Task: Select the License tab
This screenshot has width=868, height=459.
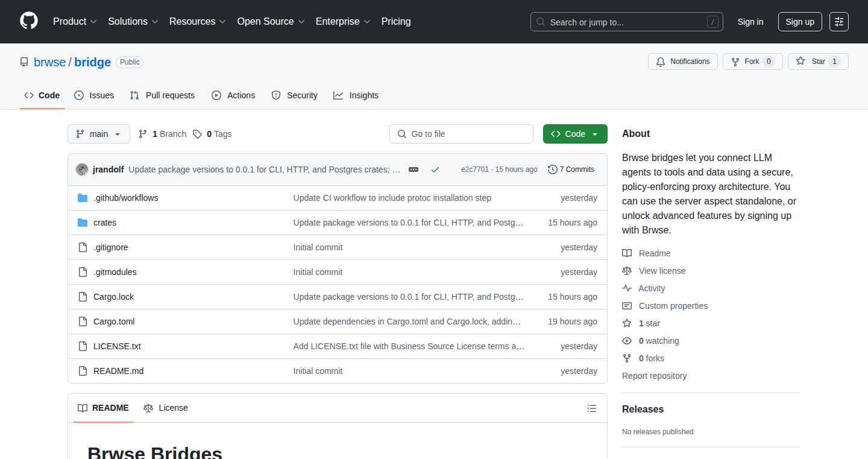Action: click(x=166, y=408)
